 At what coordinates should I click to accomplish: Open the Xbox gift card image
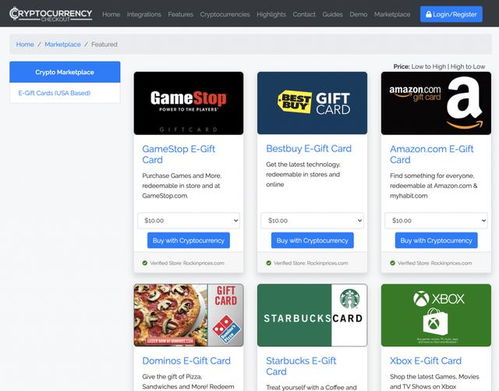point(436,315)
